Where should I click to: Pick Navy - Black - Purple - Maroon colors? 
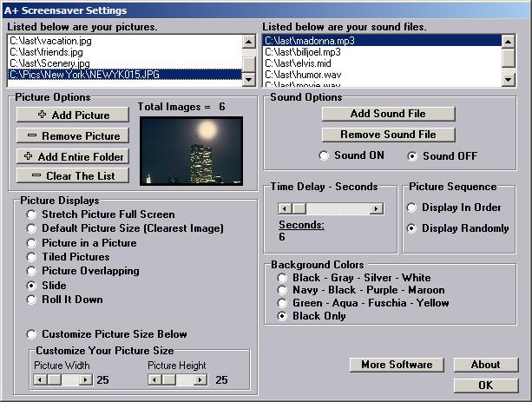point(282,290)
